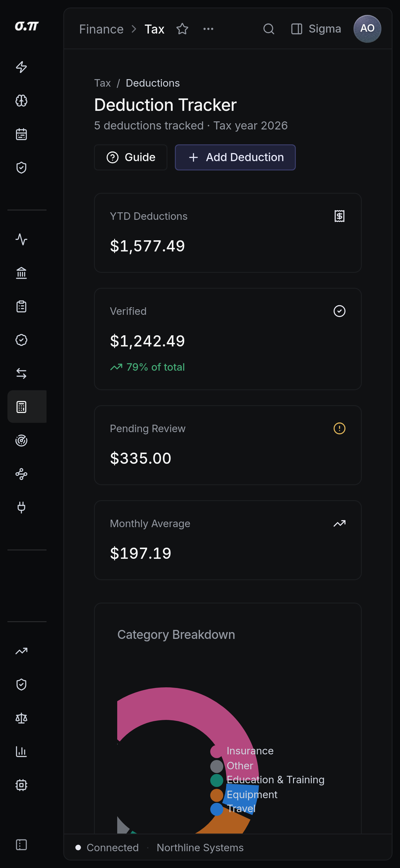The image size is (400, 868).
Task: Click the chevron between Finance and Tax
Action: pyautogui.click(x=134, y=29)
